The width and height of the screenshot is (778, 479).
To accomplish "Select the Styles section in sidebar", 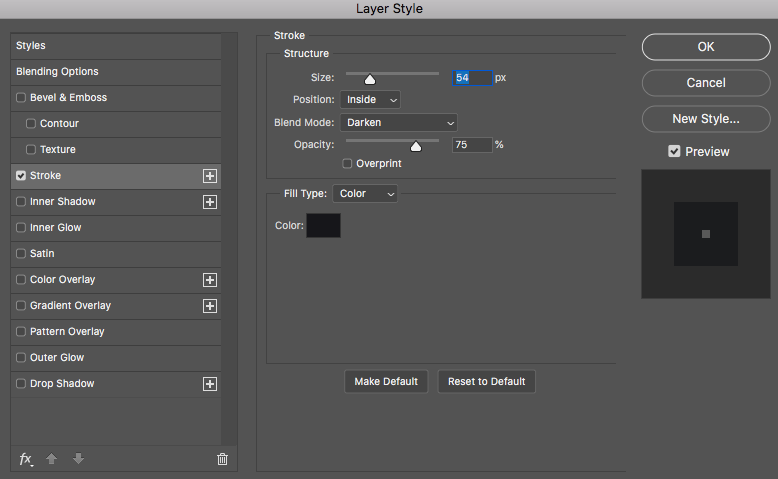I will (116, 46).
